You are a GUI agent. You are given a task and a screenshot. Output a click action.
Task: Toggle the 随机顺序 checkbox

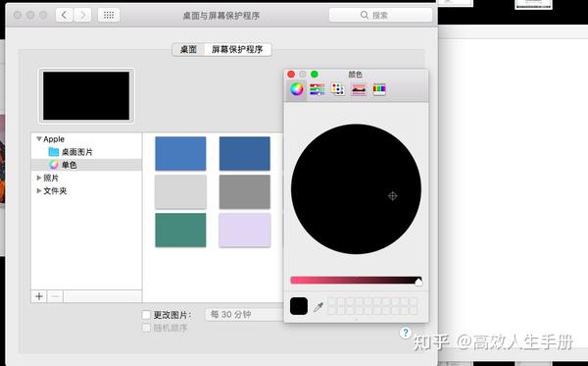146,328
